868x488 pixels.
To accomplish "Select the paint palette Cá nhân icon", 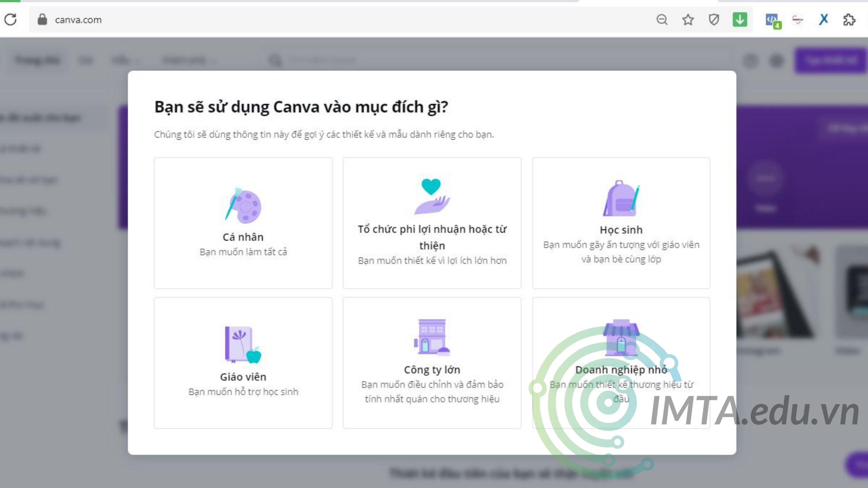I will [x=243, y=205].
